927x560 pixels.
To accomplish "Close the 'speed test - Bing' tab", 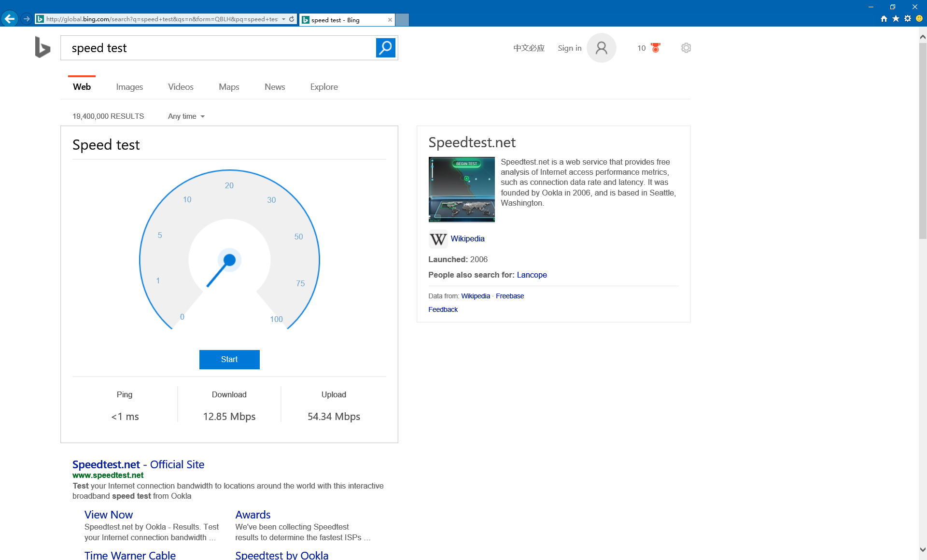I will click(x=390, y=20).
